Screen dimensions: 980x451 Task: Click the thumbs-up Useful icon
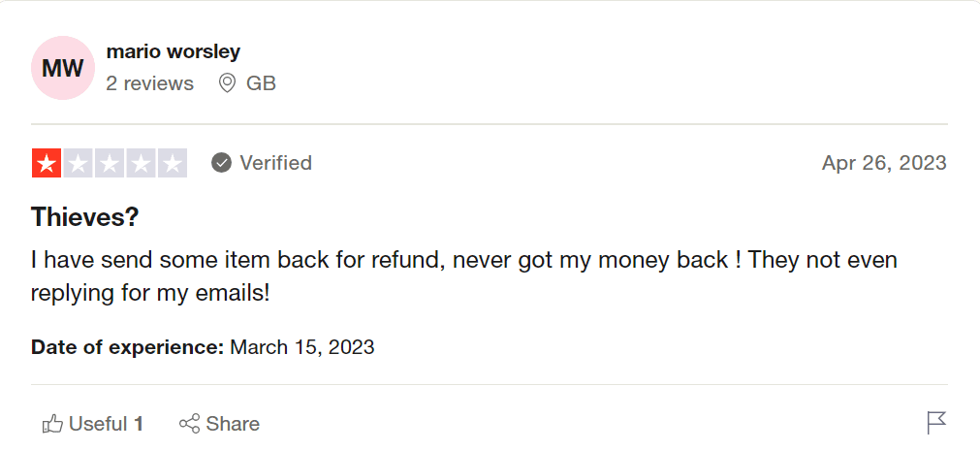click(52, 424)
